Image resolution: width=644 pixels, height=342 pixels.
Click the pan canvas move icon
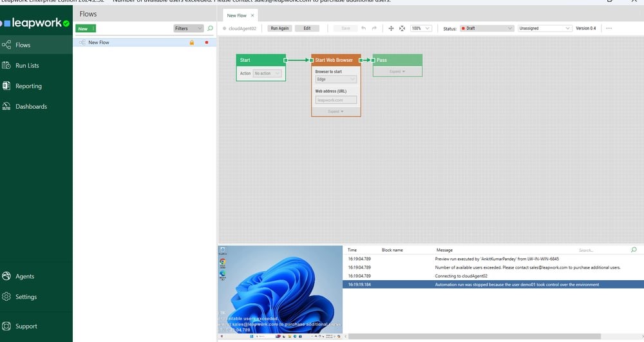tap(391, 28)
